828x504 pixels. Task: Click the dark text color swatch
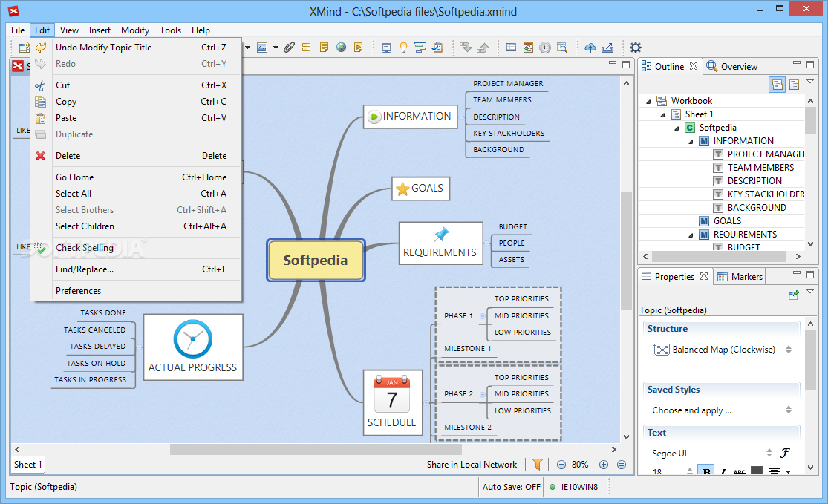(757, 470)
